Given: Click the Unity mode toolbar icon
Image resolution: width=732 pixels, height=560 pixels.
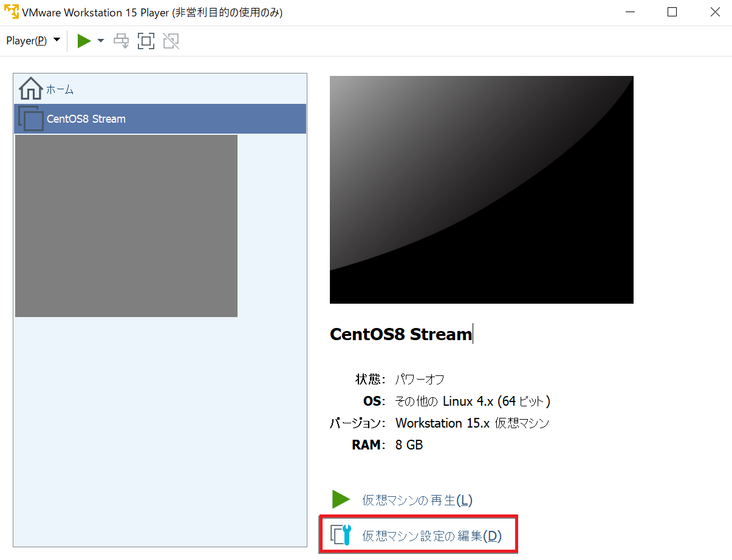Looking at the screenshot, I should pyautogui.click(x=171, y=41).
